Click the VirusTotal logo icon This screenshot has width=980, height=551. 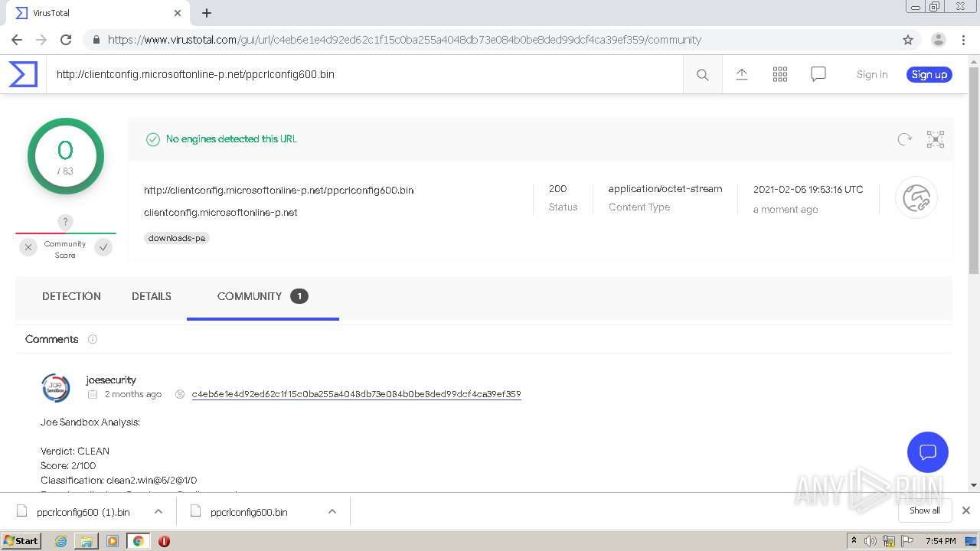coord(23,74)
